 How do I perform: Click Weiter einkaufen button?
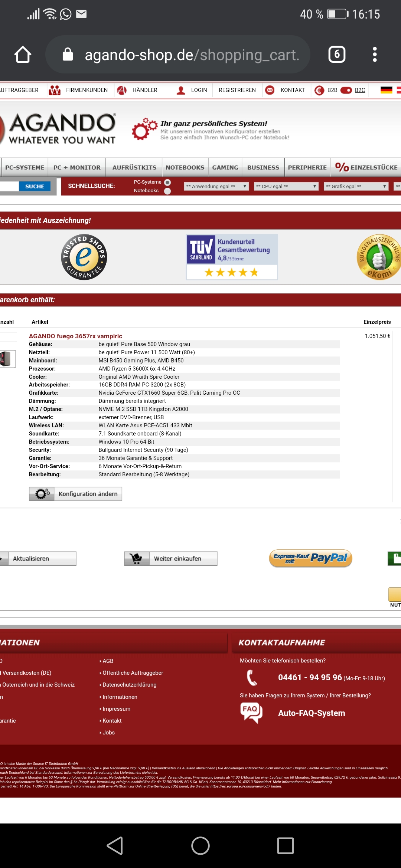tap(171, 559)
